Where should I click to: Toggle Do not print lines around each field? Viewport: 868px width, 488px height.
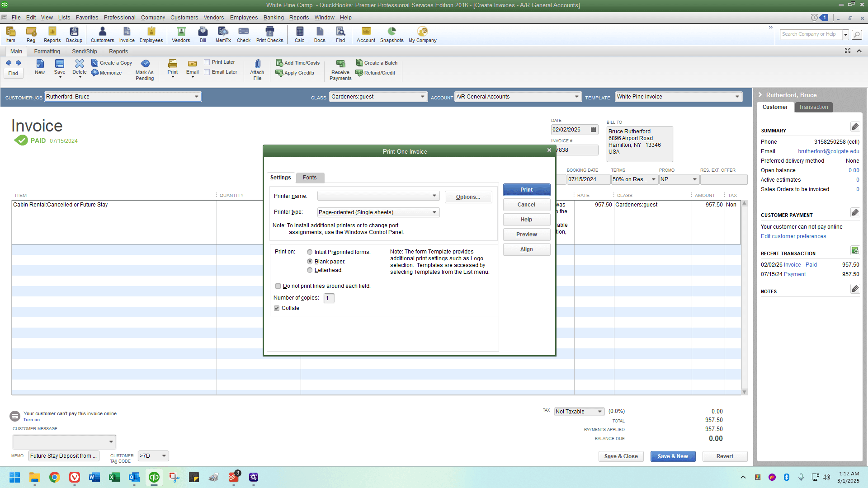click(x=278, y=286)
